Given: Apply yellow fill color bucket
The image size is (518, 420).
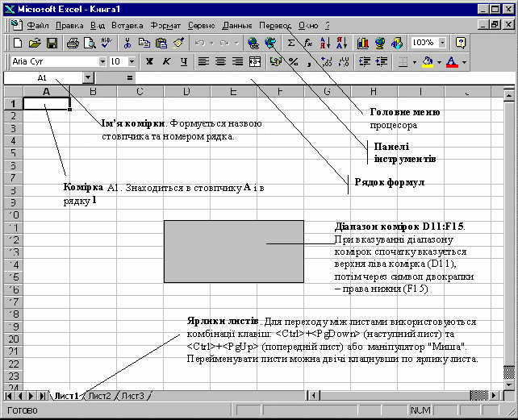Looking at the screenshot, I should [x=428, y=62].
